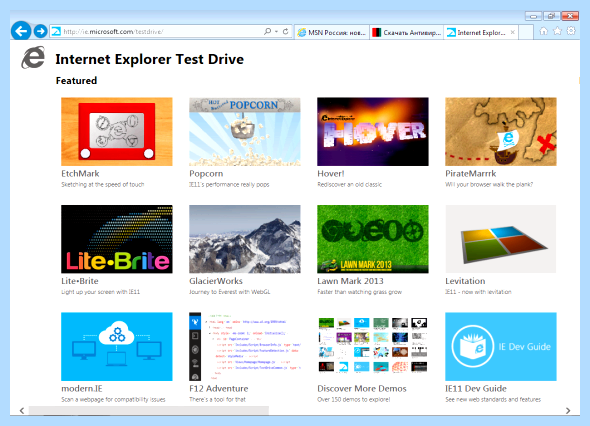
Task: Refresh the page with the reload icon
Action: point(286,32)
